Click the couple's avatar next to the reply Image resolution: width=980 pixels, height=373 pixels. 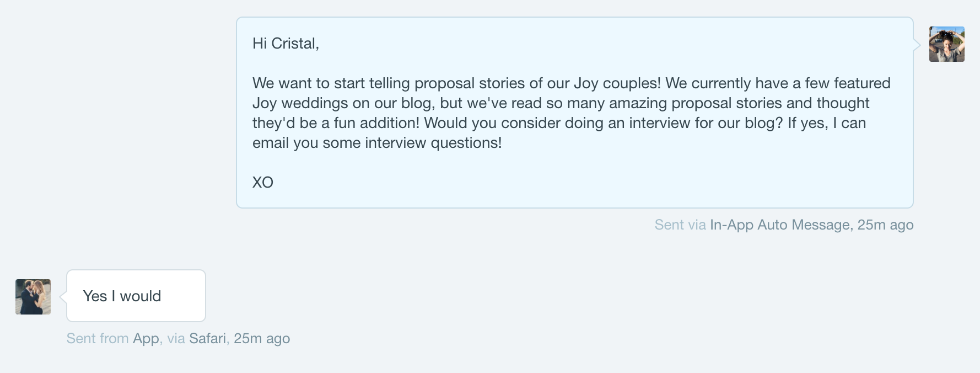click(33, 297)
